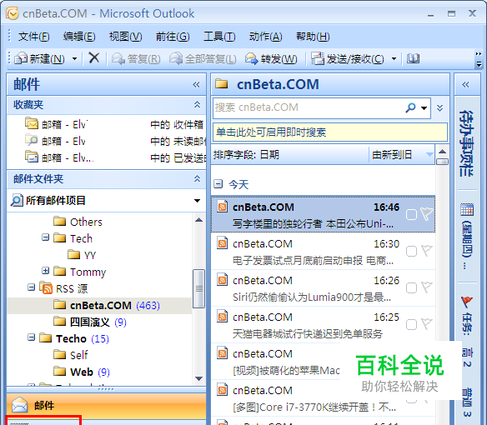Screen dimensions: 487x425
Task: Click message list scroll up arrow
Action: pyautogui.click(x=442, y=152)
